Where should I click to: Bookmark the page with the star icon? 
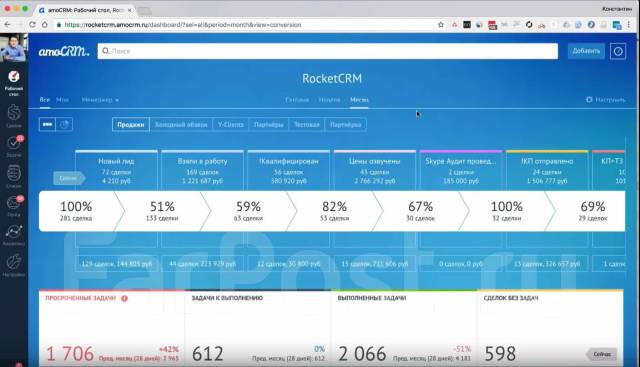441,25
